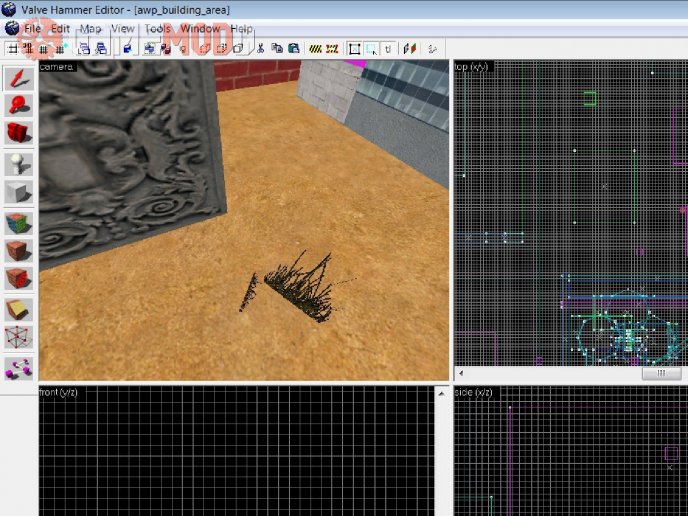The width and height of the screenshot is (688, 516).
Task: Select the Selection tool (red arrow)
Action: coord(18,78)
